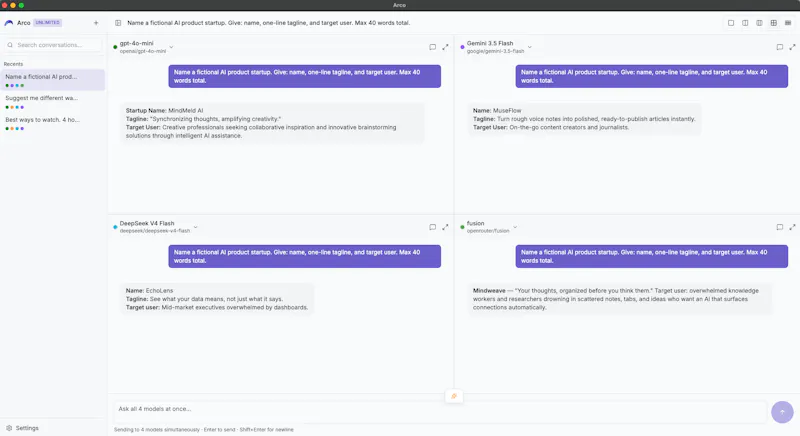Open the comment icon in fusion pane

[x=779, y=227]
